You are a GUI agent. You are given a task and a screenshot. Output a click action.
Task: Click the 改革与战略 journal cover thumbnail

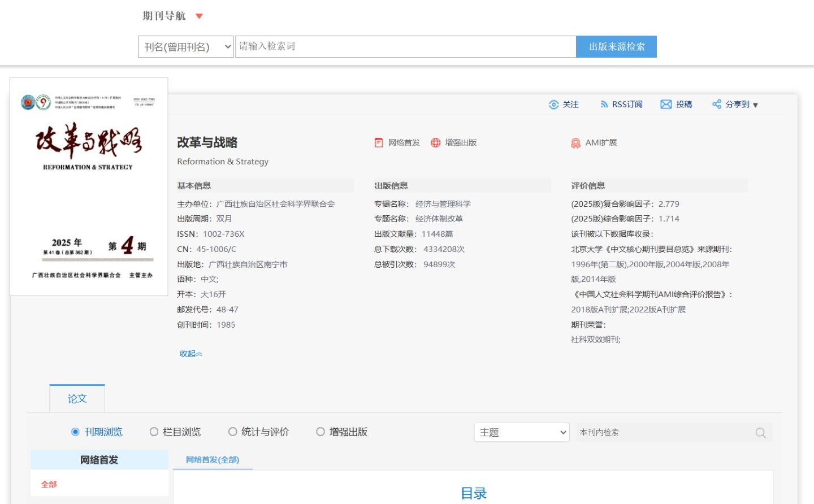click(89, 186)
